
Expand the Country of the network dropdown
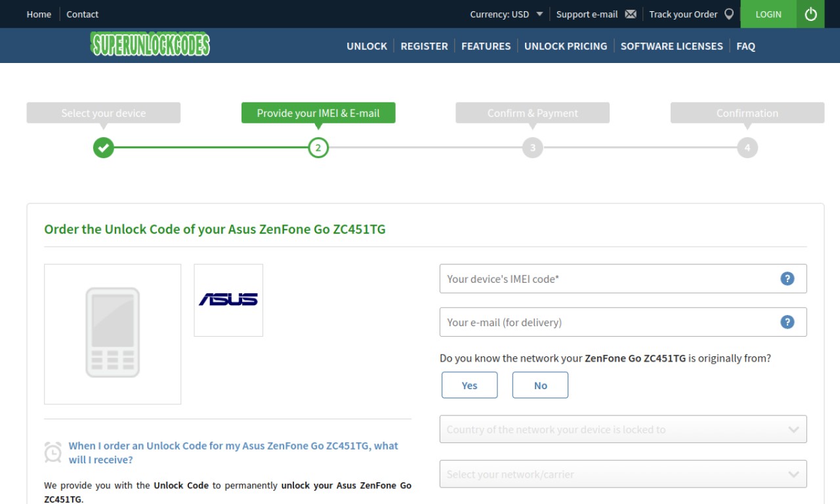pos(623,429)
